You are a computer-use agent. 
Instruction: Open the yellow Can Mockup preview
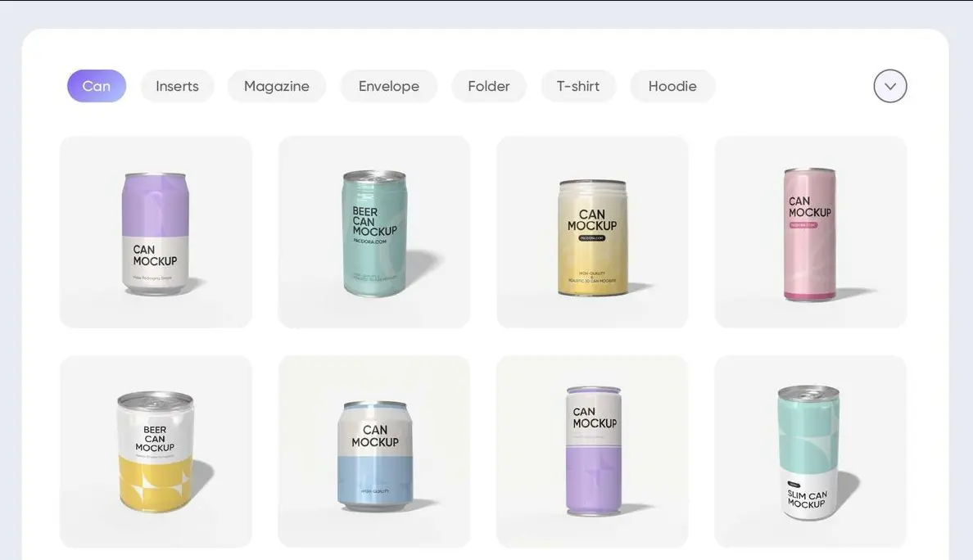coord(592,232)
